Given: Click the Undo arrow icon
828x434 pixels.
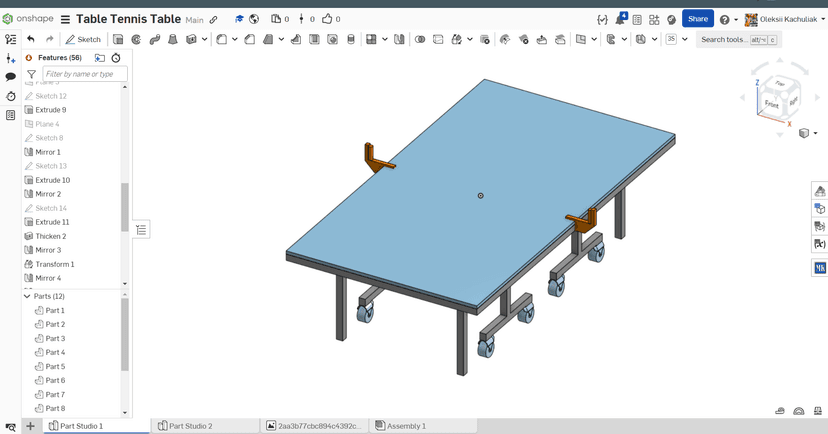Looking at the screenshot, I should tap(31, 40).
